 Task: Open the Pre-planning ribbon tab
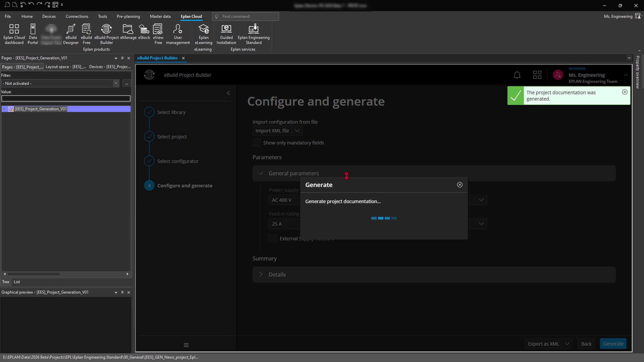pos(128,16)
